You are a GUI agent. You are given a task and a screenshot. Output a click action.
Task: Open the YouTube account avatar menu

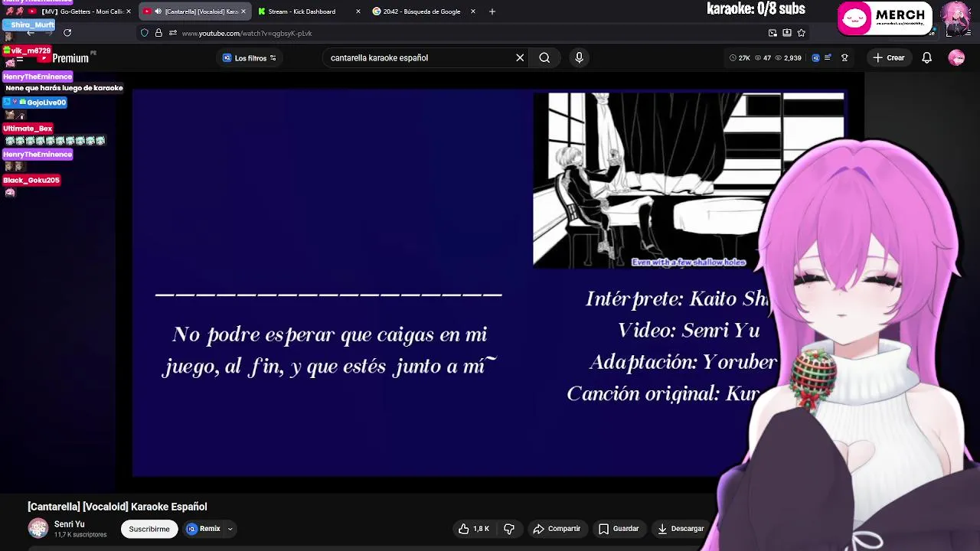[956, 58]
